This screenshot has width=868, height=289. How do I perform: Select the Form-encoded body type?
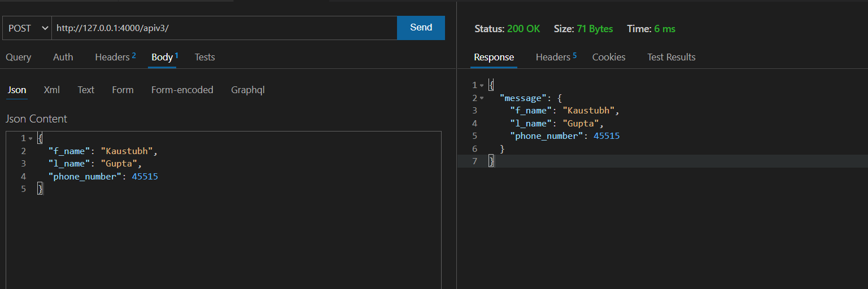click(x=182, y=90)
